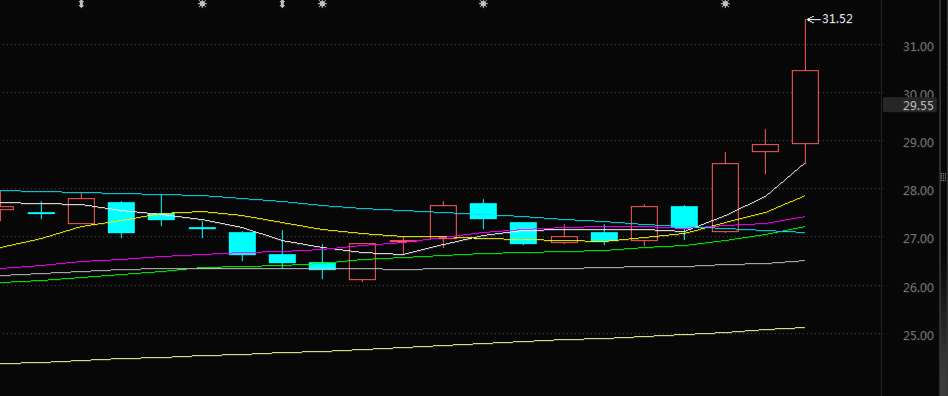The width and height of the screenshot is (948, 396).
Task: Click the first double-arrow event marker at top left
Action: (x=82, y=4)
